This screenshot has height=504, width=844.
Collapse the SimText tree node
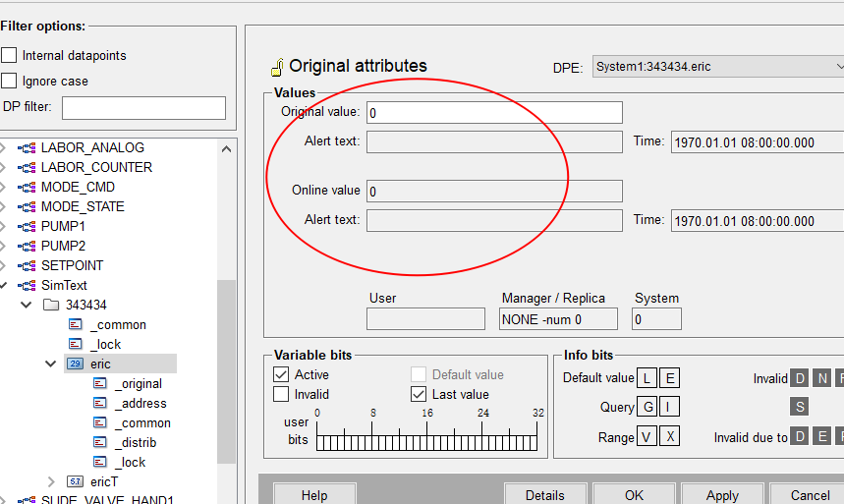click(3, 285)
